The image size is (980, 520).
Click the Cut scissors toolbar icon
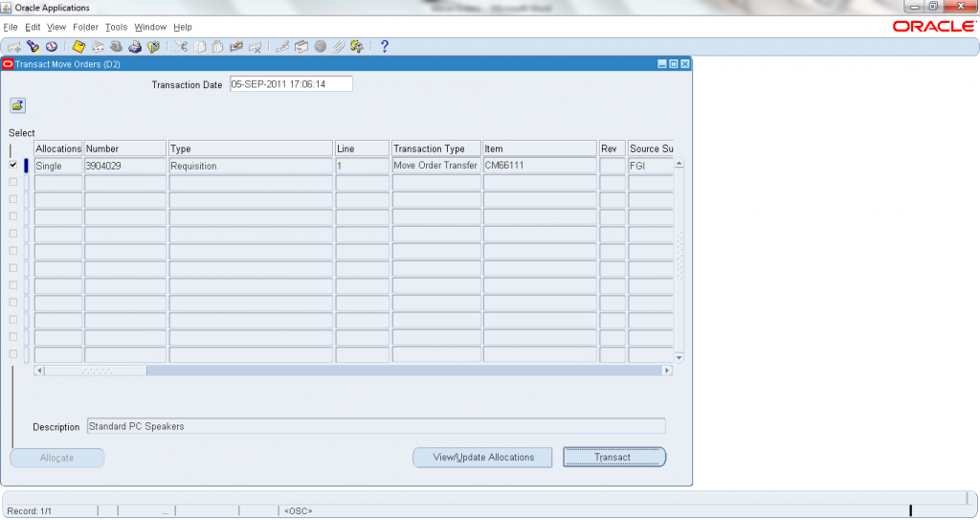tap(182, 46)
